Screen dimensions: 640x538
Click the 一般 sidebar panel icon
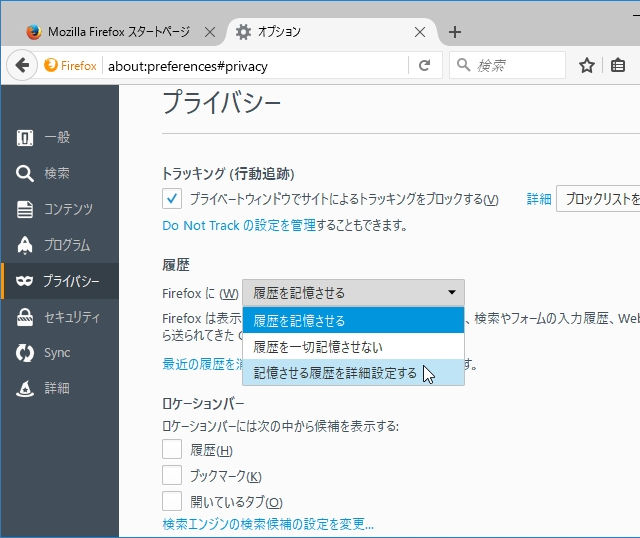pos(25,138)
